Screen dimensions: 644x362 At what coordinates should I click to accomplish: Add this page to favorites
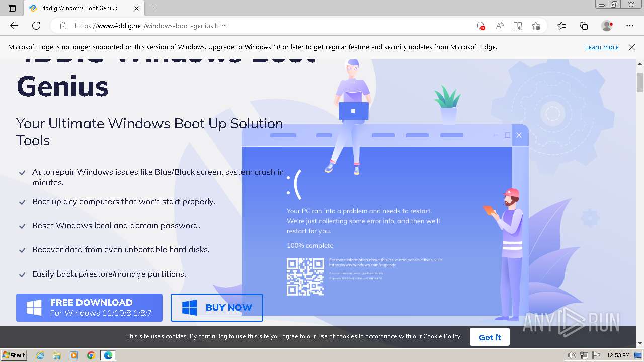point(536,26)
